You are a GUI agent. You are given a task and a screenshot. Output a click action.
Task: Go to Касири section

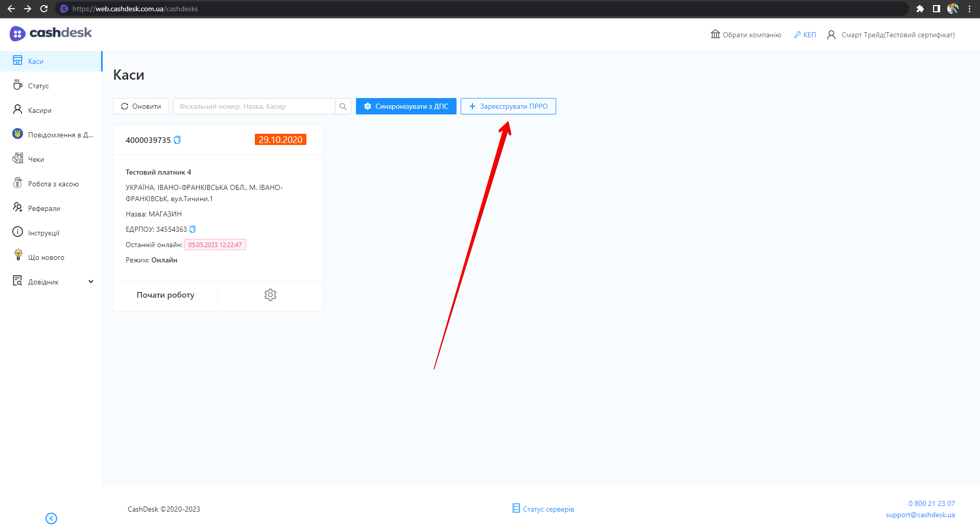click(40, 110)
